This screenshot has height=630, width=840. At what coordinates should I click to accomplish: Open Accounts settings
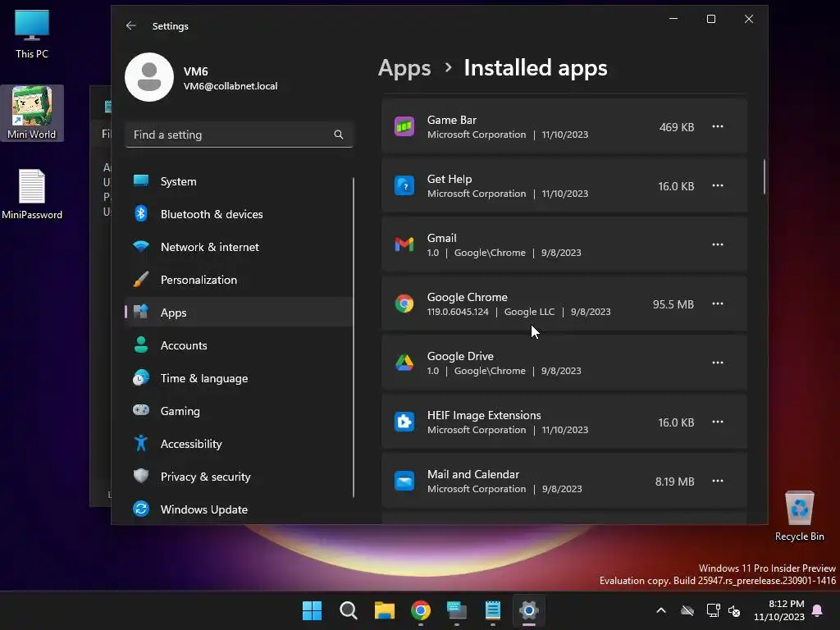239,345
